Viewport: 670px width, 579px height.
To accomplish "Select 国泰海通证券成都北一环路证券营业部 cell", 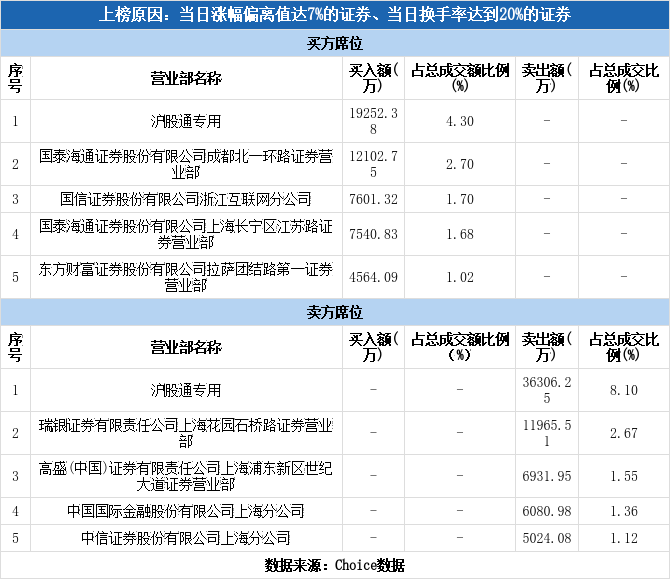I will [x=186, y=164].
